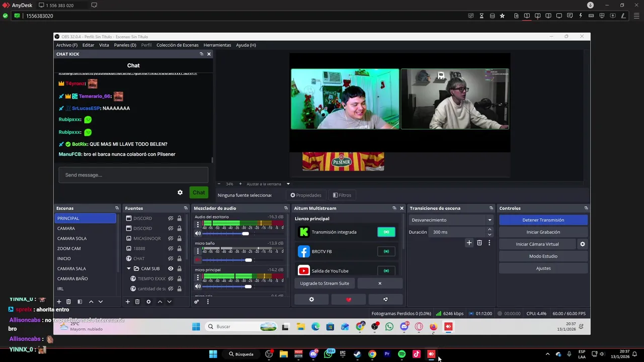Unlock the 18888 source
Image resolution: width=644 pixels, height=362 pixels.
coord(179,248)
